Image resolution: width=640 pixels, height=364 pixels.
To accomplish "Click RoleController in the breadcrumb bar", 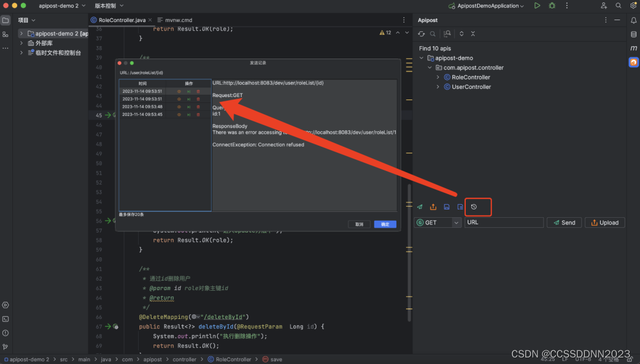I will pyautogui.click(x=229, y=359).
